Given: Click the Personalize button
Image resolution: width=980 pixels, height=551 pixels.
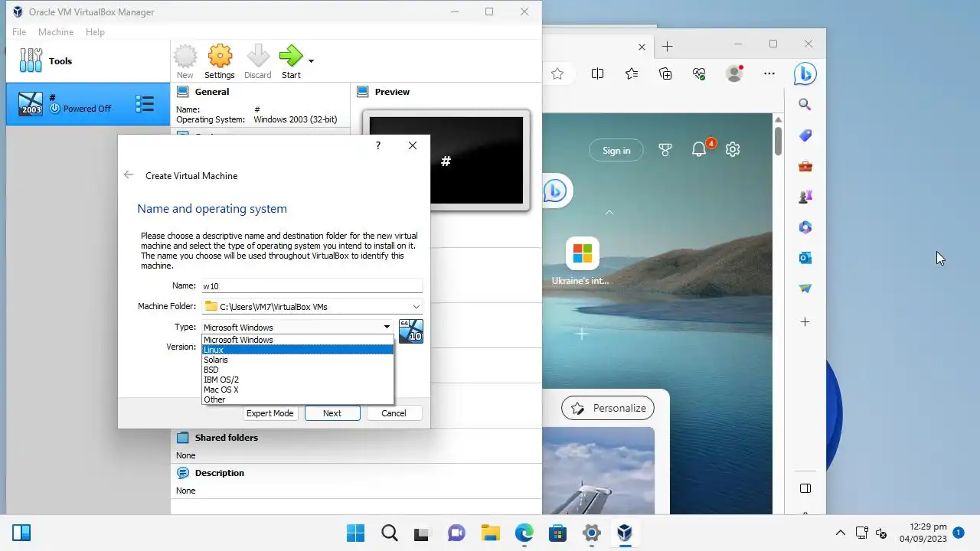Looking at the screenshot, I should 608,408.
